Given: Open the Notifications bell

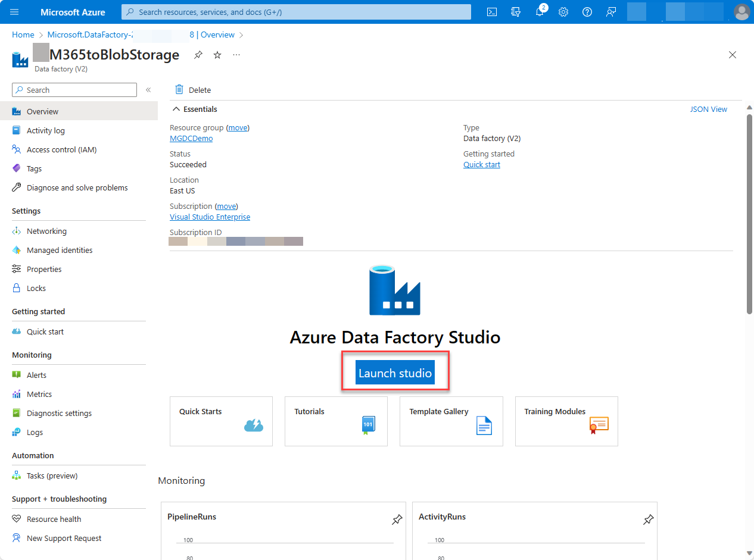Looking at the screenshot, I should click(x=540, y=11).
